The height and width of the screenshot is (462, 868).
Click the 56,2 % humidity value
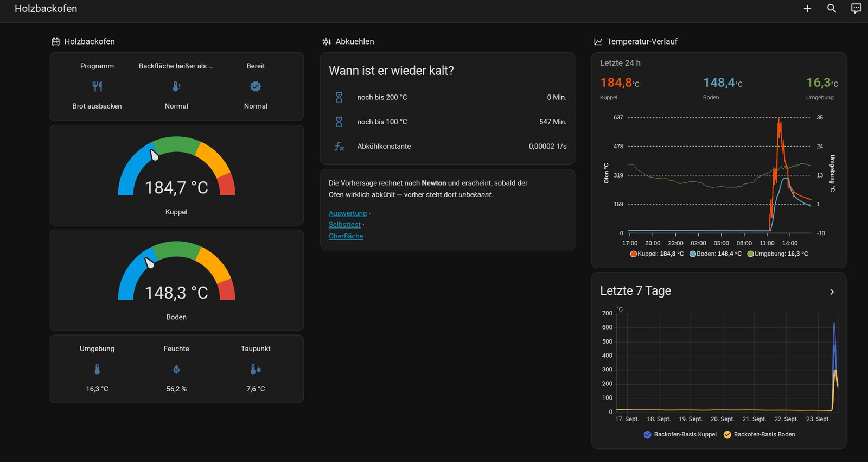click(176, 389)
